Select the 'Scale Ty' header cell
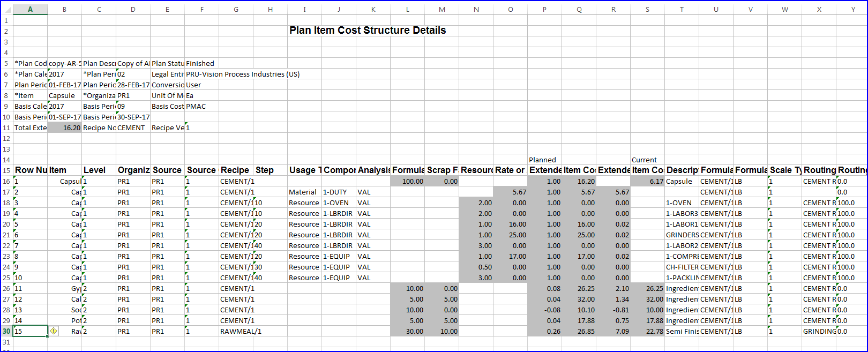868x352 pixels. click(784, 170)
